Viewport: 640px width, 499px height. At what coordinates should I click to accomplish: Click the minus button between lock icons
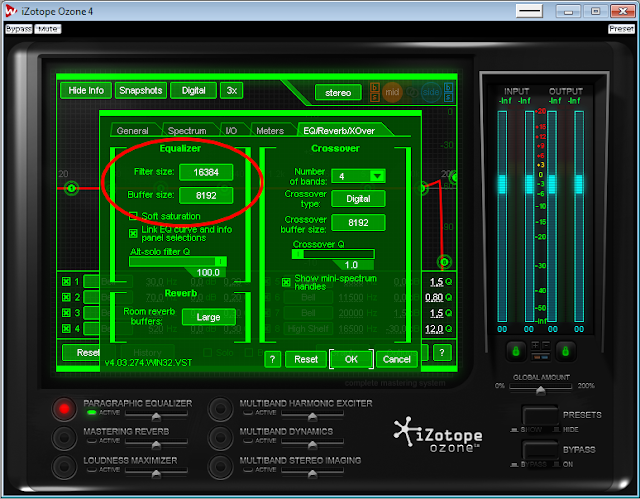pos(545,345)
